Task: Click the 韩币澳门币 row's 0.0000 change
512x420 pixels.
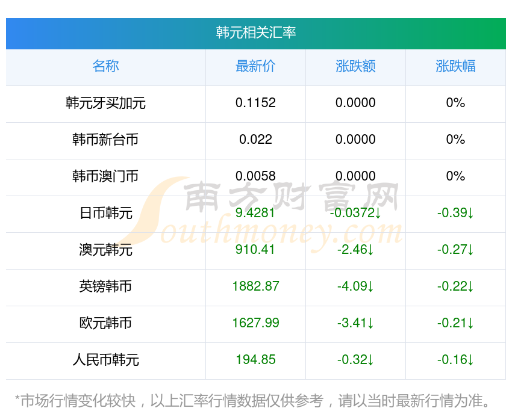Action: tap(355, 176)
